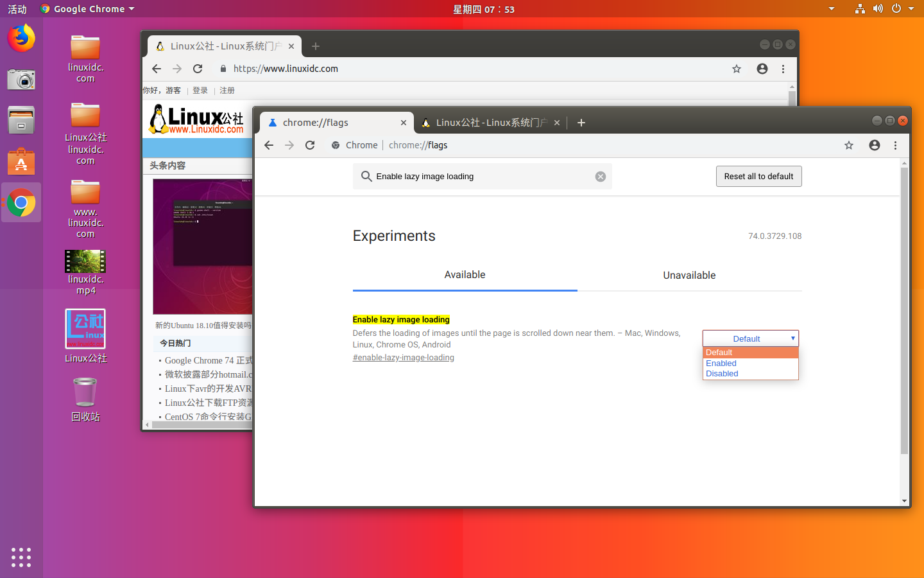Expand the Default flag dropdown
The image size is (924, 578).
coord(751,338)
